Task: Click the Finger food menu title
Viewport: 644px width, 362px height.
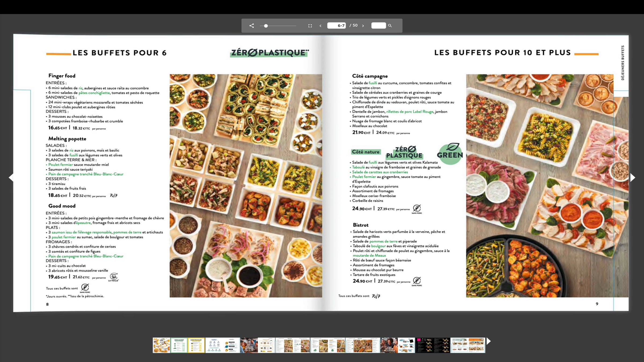Action: click(x=62, y=76)
